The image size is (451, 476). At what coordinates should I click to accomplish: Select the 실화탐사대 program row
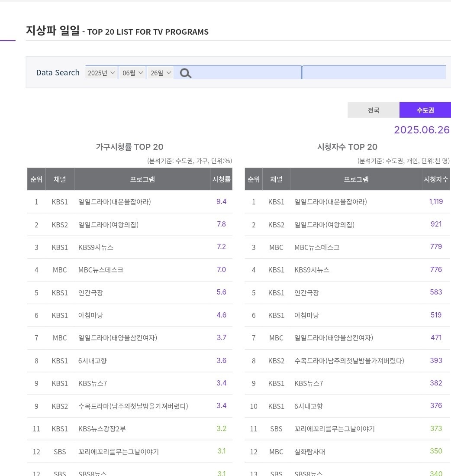309,451
